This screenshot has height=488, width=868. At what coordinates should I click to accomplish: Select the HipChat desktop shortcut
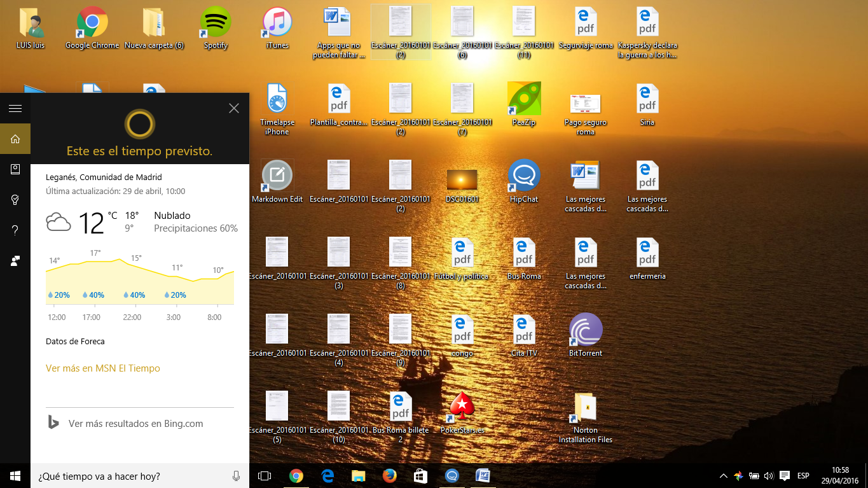coord(524,182)
